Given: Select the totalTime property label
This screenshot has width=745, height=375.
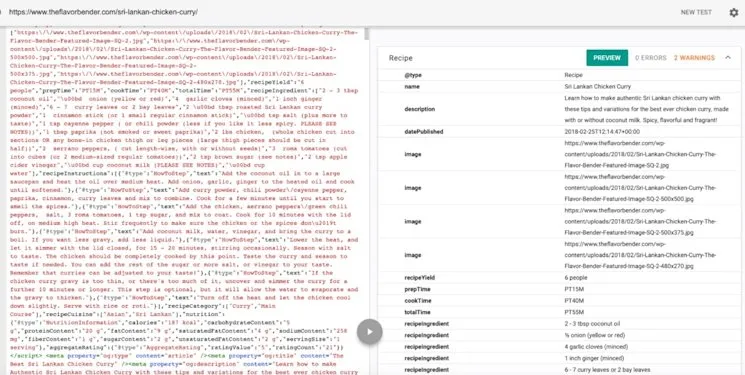Looking at the screenshot, I should point(417,312).
